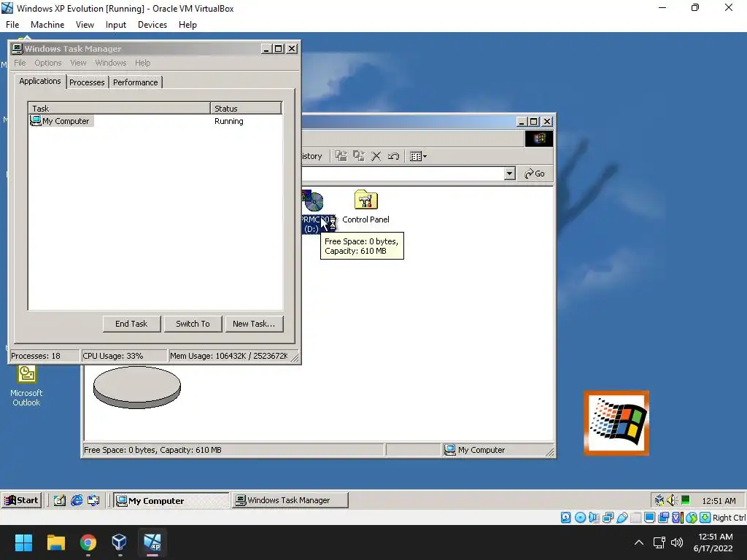Open VirtualBox View menu
This screenshot has width=747, height=560.
pos(85,25)
